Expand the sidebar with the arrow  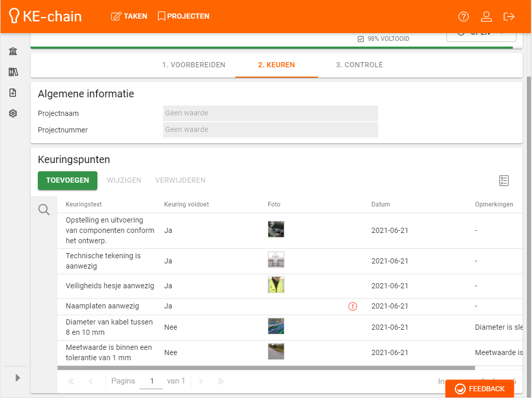point(18,378)
